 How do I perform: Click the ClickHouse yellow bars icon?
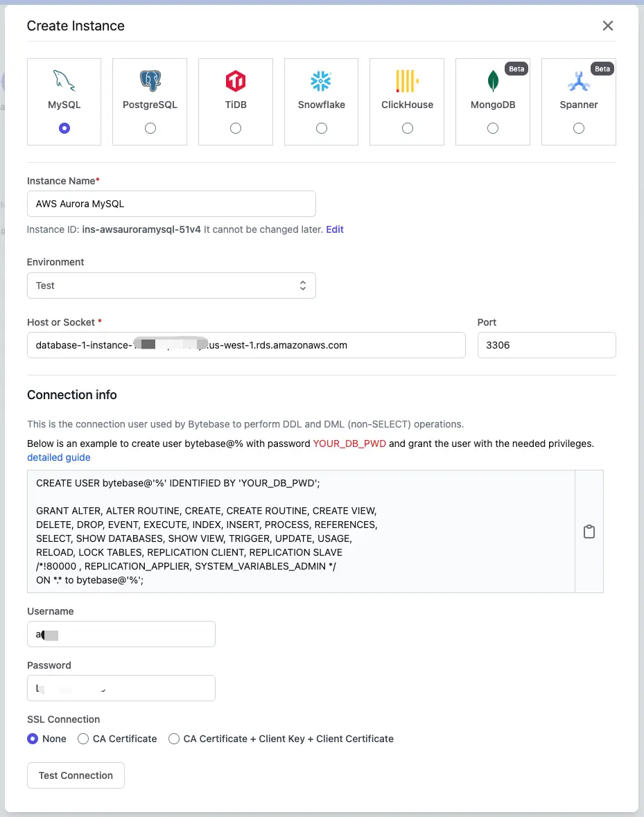[x=407, y=81]
